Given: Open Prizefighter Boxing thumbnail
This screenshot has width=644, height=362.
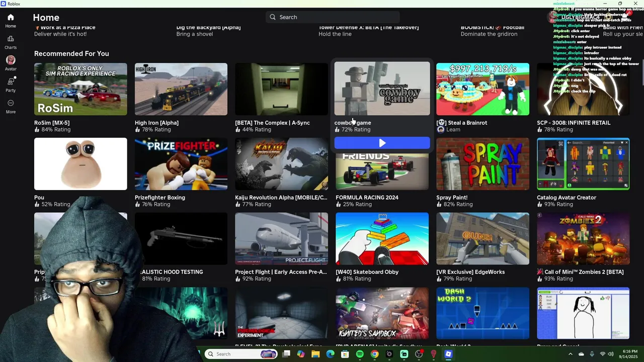Looking at the screenshot, I should point(181,164).
